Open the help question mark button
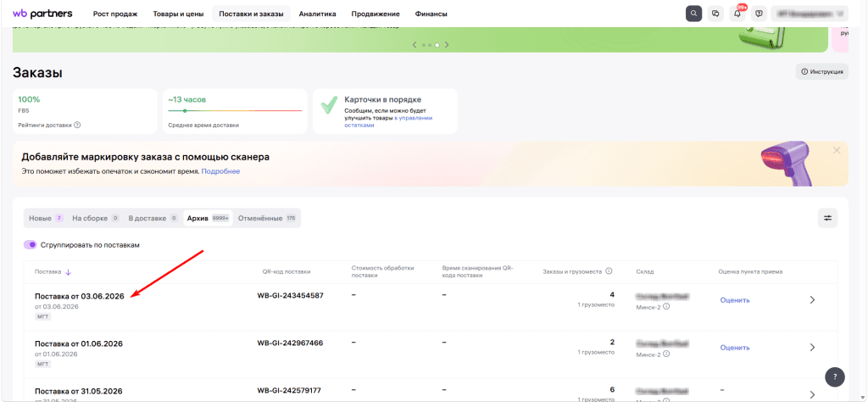 tap(835, 377)
